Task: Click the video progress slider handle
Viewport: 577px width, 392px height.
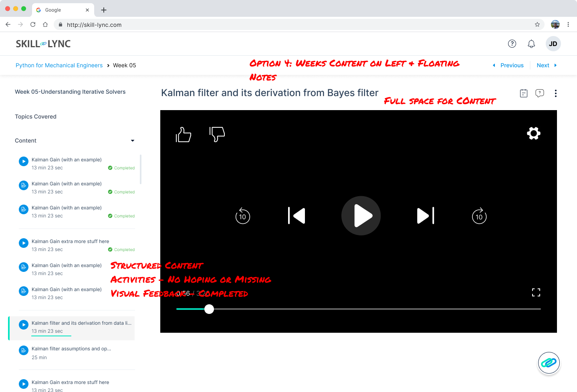Action: pos(209,309)
